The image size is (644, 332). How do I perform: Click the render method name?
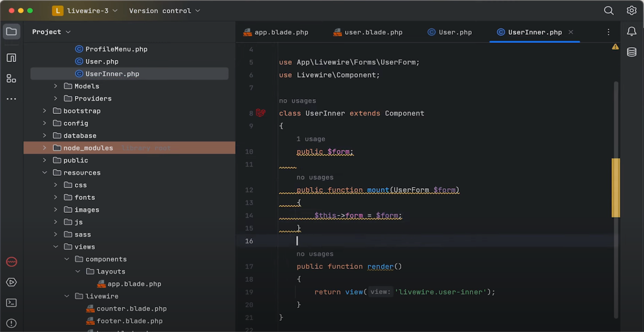pos(380,267)
